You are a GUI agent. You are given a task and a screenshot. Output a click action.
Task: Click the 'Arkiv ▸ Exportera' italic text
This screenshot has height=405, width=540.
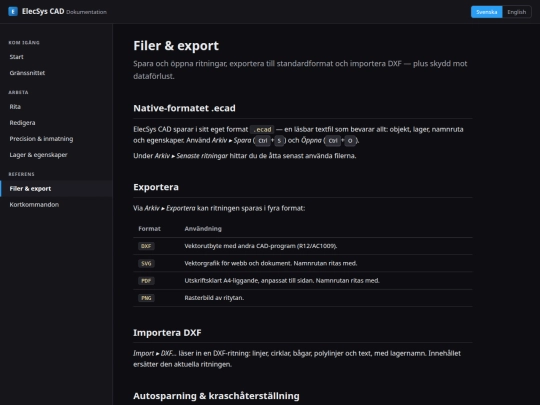[170, 208]
